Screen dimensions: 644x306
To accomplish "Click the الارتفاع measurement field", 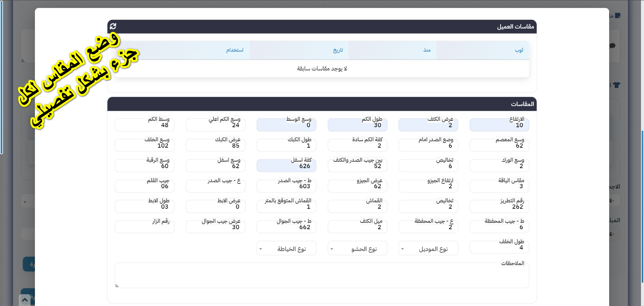I will (x=499, y=125).
